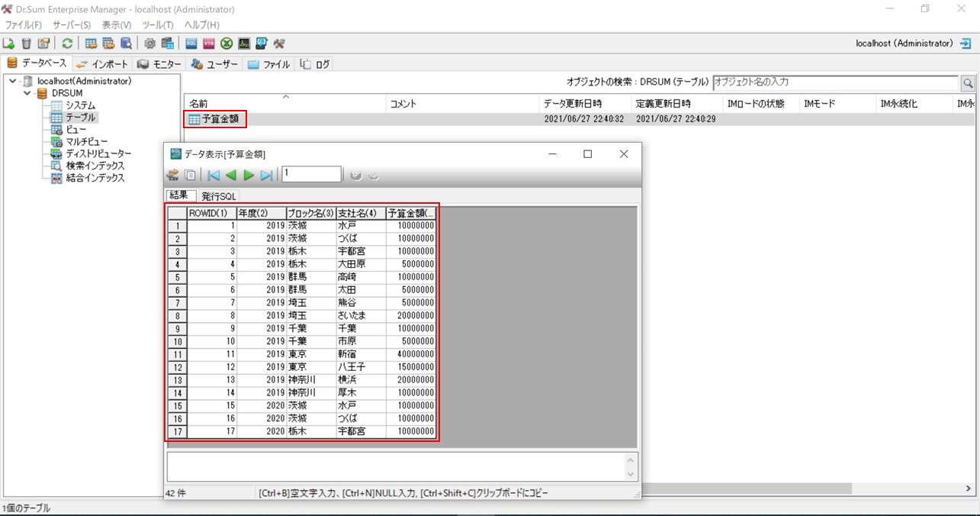Select ビュー in the database tree
The image size is (980, 516).
pyautogui.click(x=76, y=130)
